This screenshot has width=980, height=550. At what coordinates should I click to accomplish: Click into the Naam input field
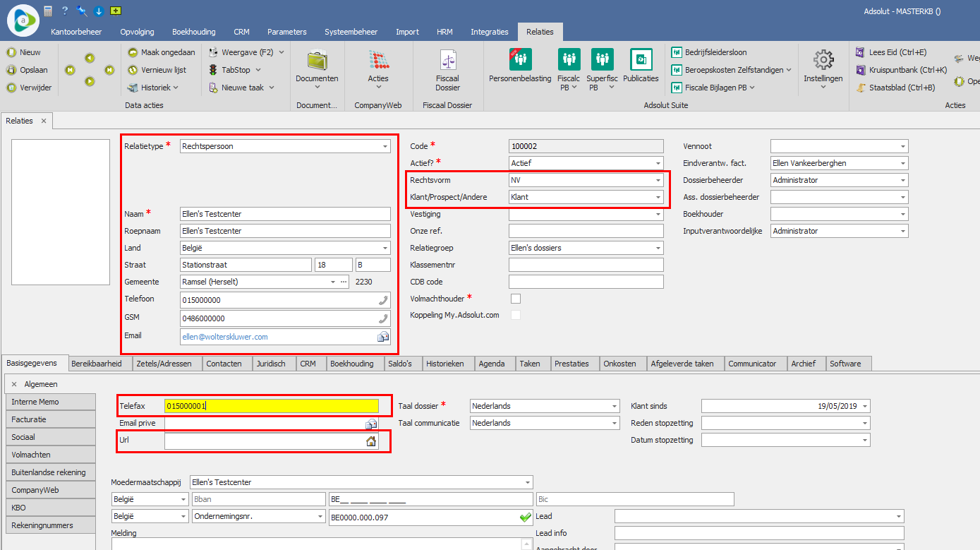pyautogui.click(x=285, y=214)
